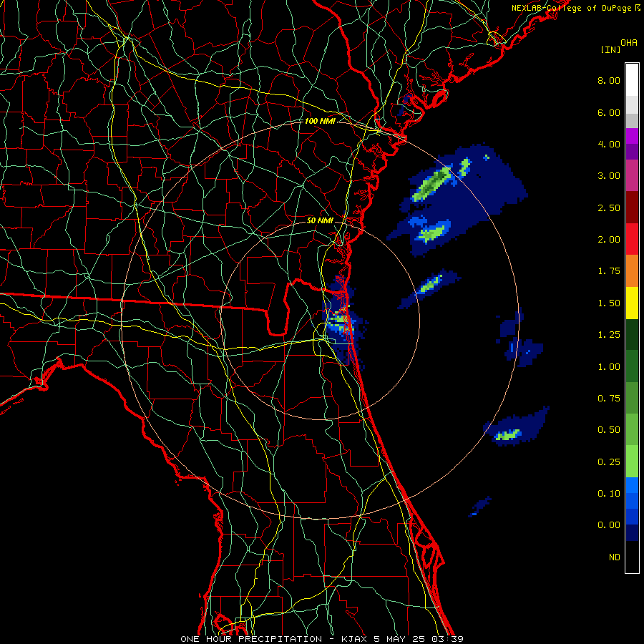Click the 4.00 legend value
644x644 pixels.
[609, 144]
